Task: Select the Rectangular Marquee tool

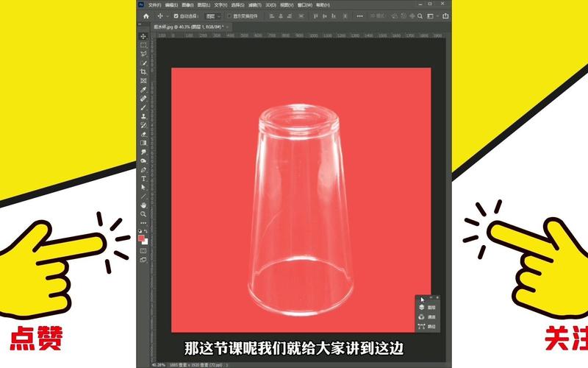Action: pos(143,45)
